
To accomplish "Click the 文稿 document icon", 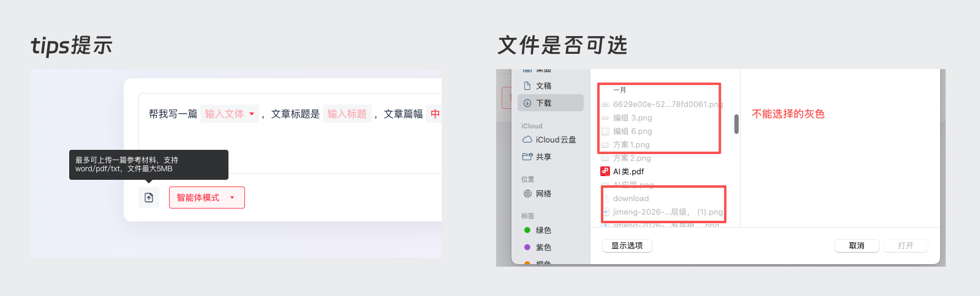I will (527, 86).
